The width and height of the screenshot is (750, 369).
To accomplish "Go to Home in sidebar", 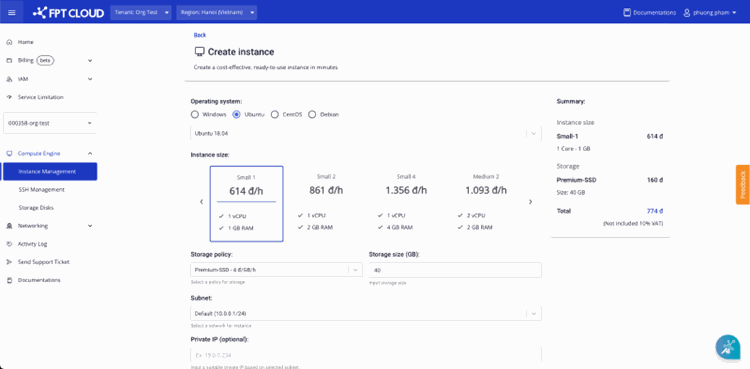I will [x=26, y=42].
